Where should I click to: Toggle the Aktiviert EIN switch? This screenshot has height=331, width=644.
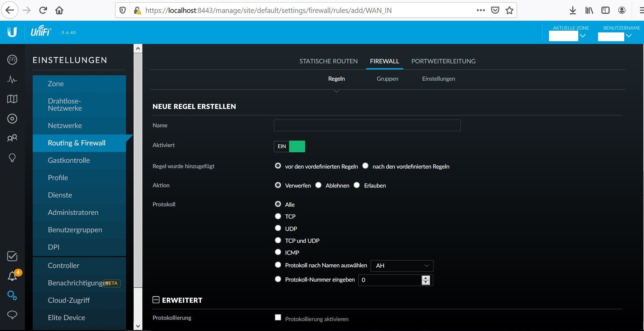289,146
